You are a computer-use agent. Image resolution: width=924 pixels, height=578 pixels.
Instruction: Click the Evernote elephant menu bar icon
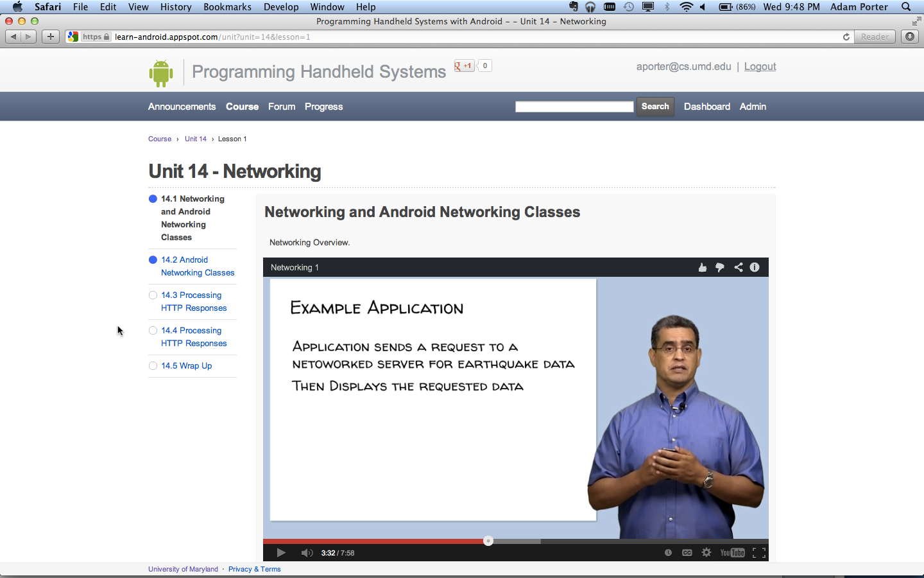[574, 7]
